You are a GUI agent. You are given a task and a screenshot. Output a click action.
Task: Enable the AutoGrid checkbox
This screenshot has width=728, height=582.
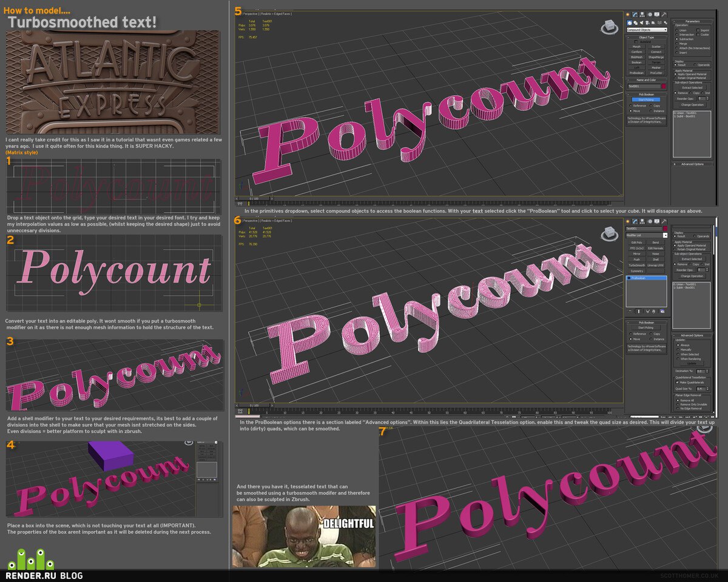[636, 42]
